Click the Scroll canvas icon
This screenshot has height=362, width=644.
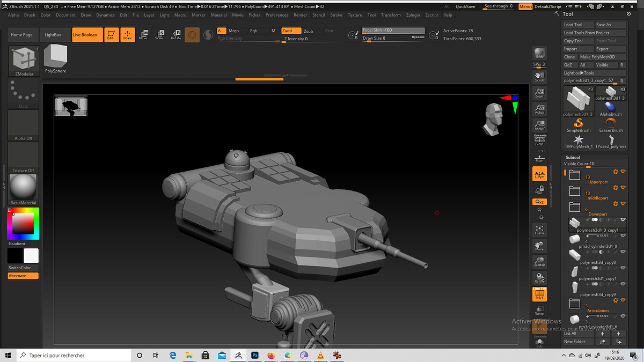[539, 77]
